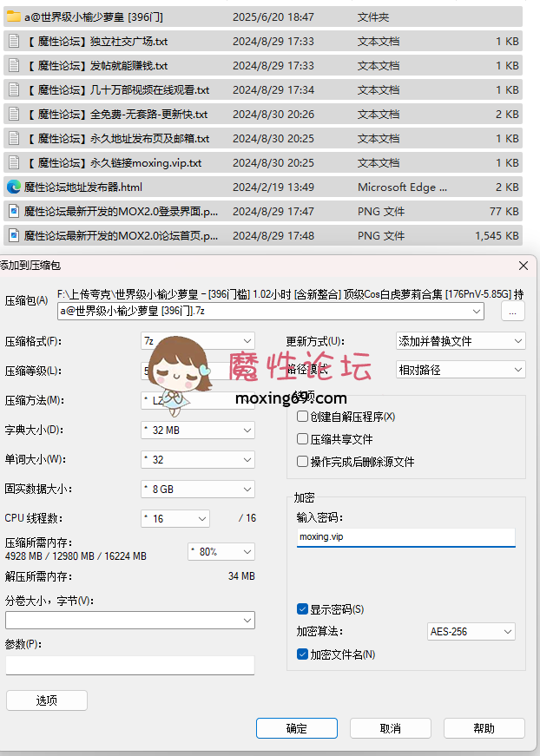Screen dimensions: 540x756
Task: Click the 选项 button
Action: pos(47,700)
